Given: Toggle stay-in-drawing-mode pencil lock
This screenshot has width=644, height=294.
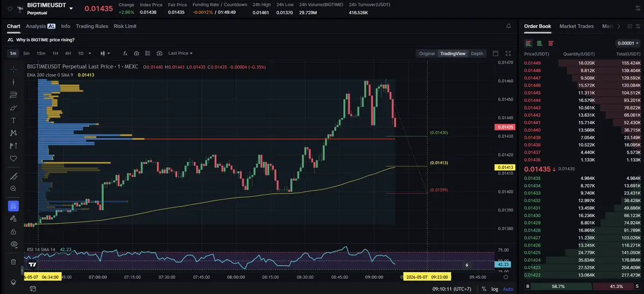Looking at the screenshot, I should (x=13, y=219).
